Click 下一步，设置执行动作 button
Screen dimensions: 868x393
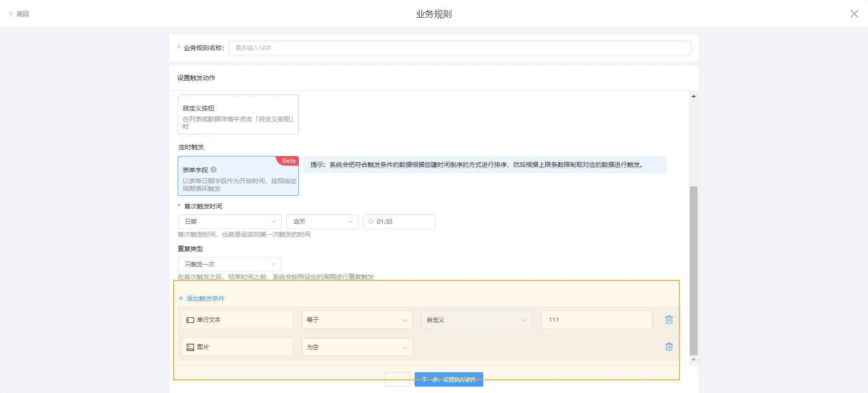448,379
